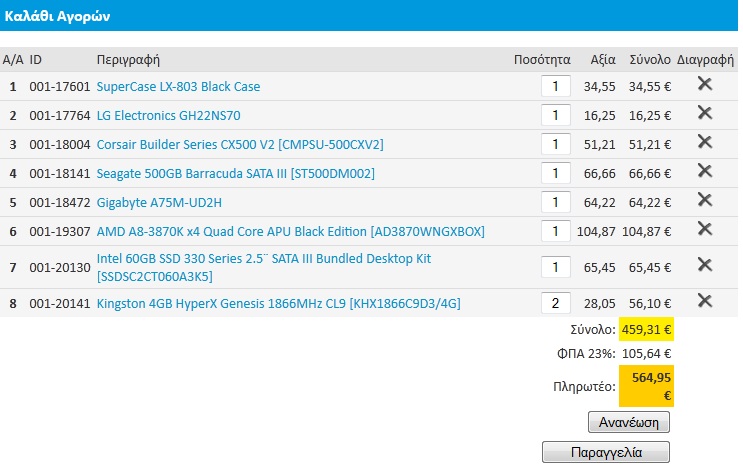
Task: Open AMD A8-3870K x4 Quad Core APU link
Action: [x=290, y=232]
